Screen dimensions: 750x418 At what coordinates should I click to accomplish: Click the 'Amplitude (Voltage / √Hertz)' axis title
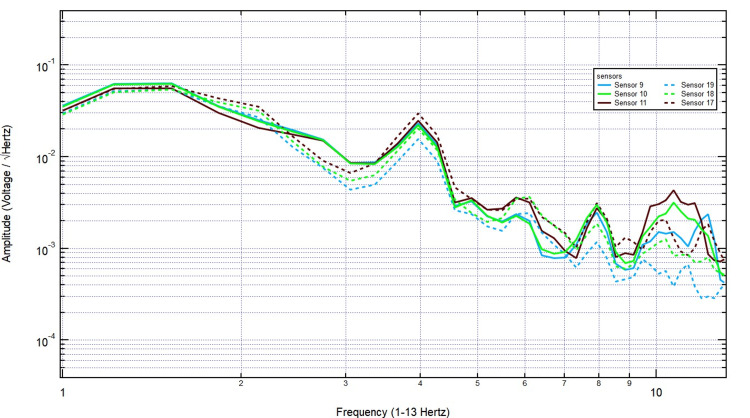click(6, 193)
